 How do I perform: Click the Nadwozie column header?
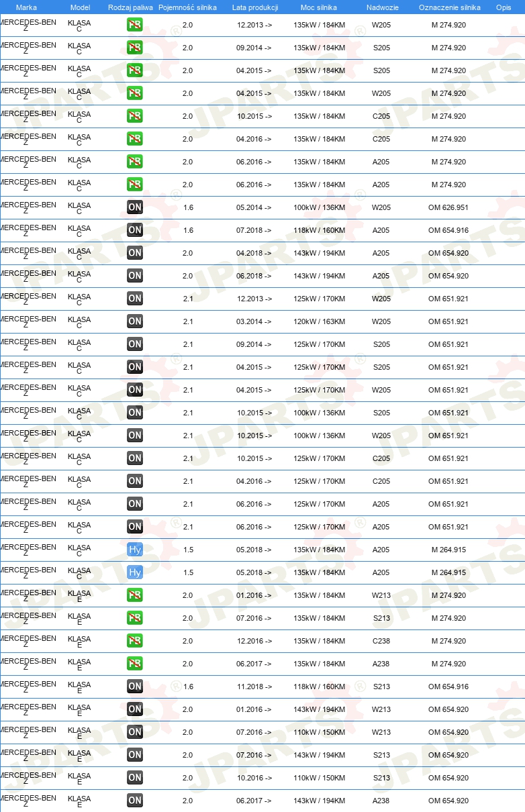click(x=383, y=7)
